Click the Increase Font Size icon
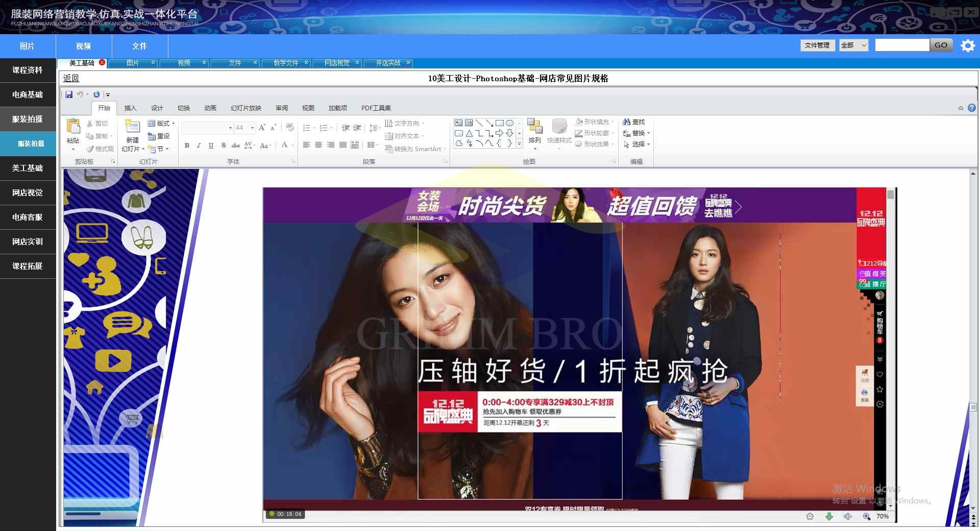980x531 pixels. click(x=262, y=128)
